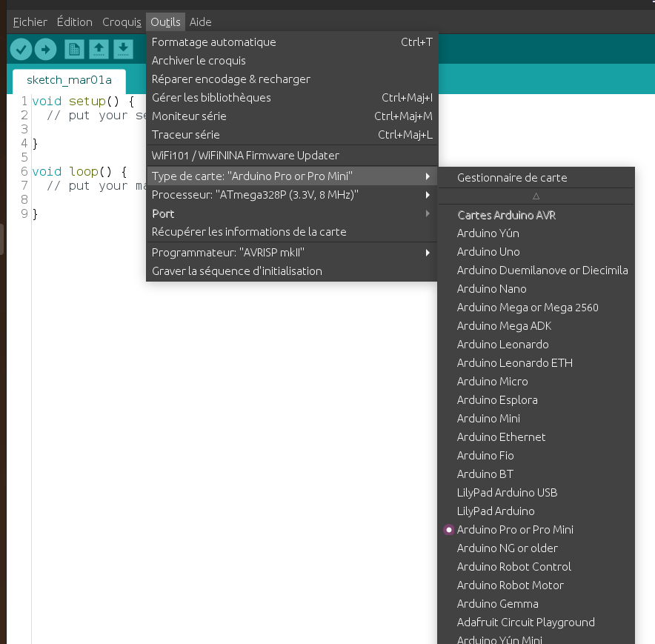Create a new sketch with New icon

click(74, 50)
